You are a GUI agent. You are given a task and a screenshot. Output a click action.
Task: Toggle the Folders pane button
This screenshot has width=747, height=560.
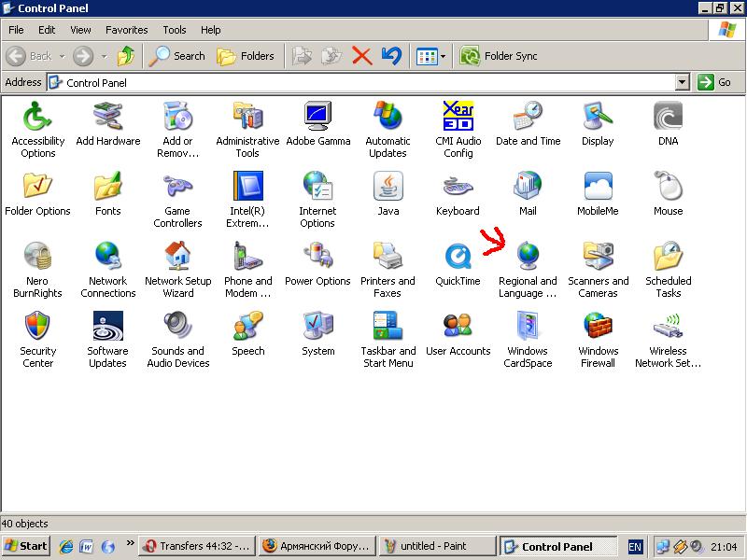pyautogui.click(x=246, y=56)
